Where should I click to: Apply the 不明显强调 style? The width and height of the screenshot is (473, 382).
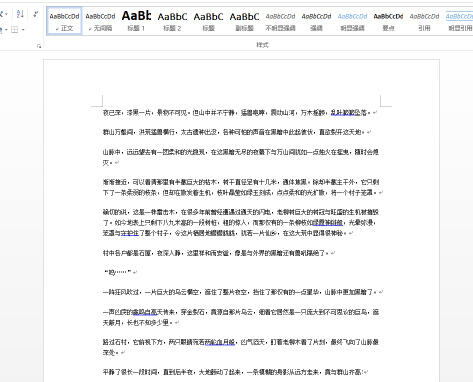point(280,21)
